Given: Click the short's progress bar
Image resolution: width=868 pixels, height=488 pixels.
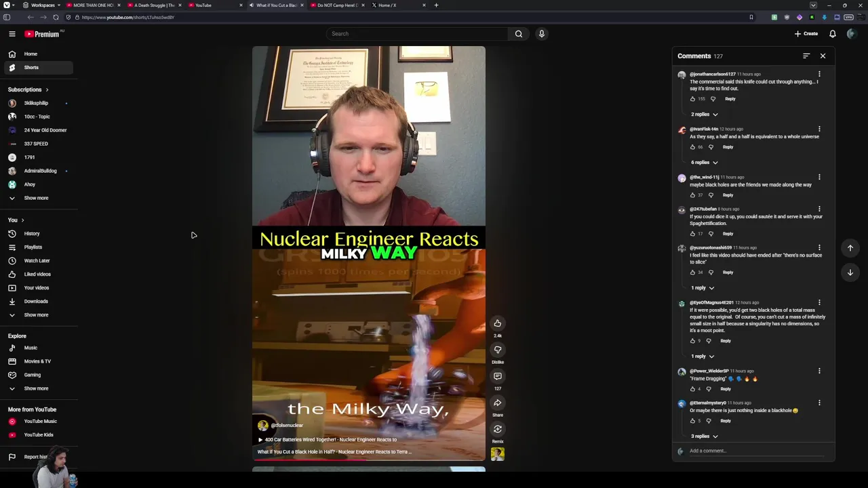Looking at the screenshot, I should (x=369, y=460).
